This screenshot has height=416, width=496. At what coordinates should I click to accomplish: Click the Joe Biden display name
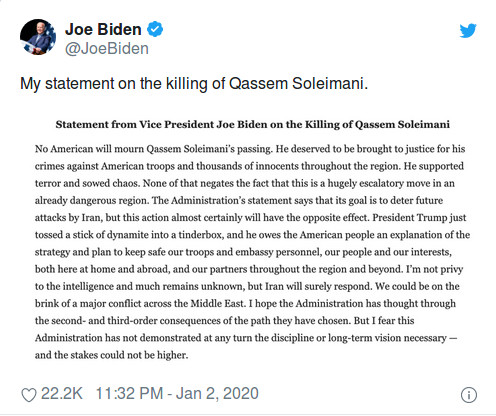(x=103, y=29)
